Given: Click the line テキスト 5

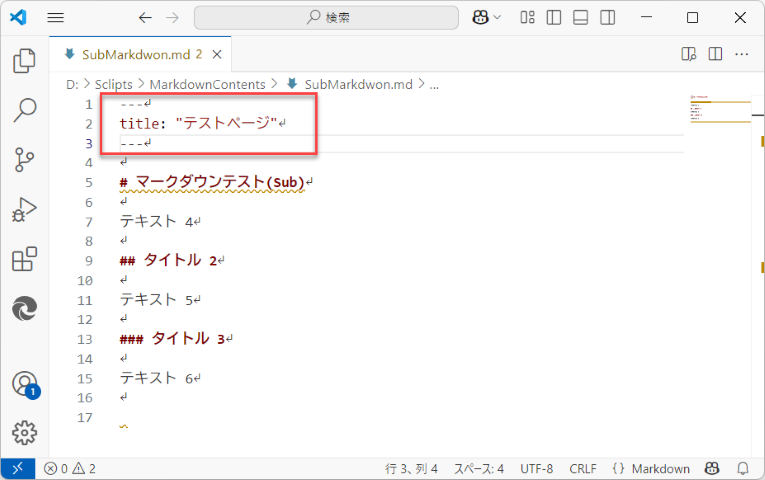Looking at the screenshot, I should pos(157,300).
